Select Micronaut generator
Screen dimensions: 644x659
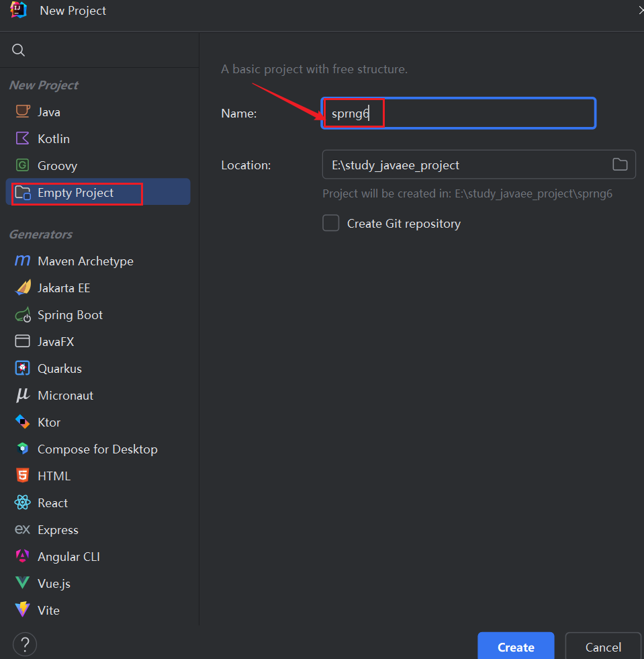[98, 396]
